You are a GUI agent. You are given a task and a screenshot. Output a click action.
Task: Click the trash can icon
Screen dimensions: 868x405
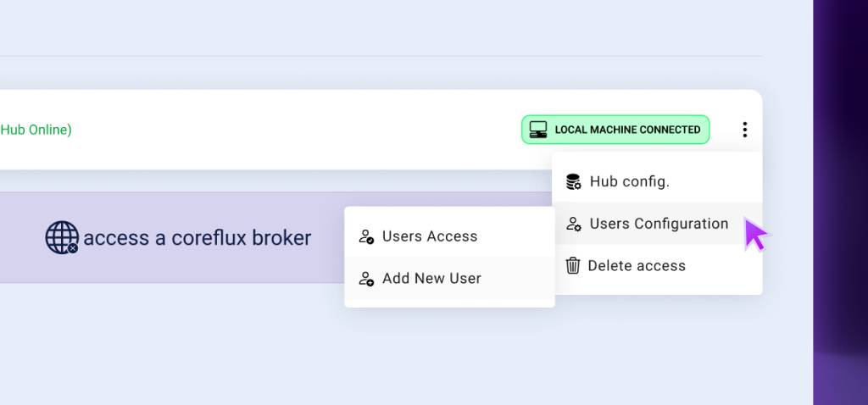click(x=573, y=266)
